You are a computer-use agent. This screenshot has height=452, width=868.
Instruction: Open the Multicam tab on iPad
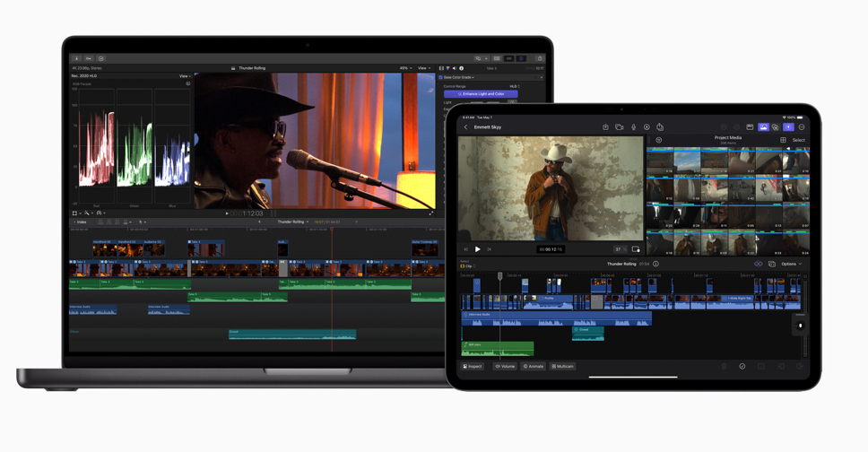pos(563,366)
